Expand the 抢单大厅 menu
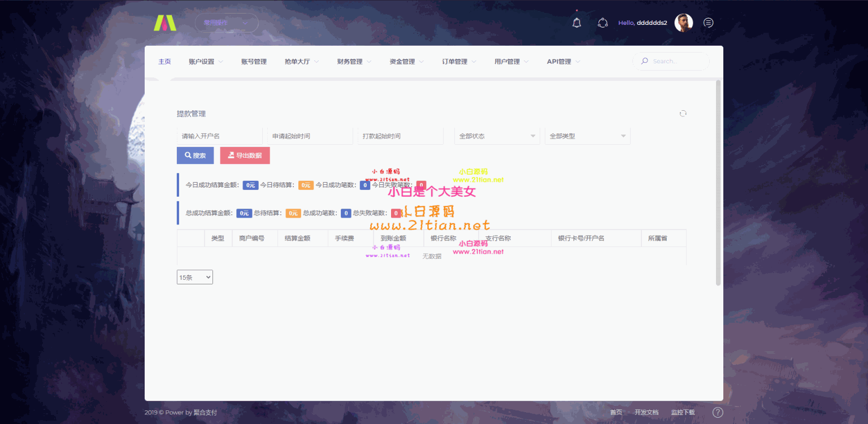The width and height of the screenshot is (868, 424). (x=302, y=62)
